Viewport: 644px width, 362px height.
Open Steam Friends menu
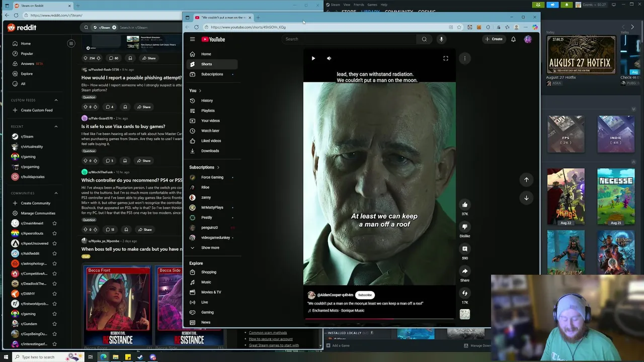(359, 5)
